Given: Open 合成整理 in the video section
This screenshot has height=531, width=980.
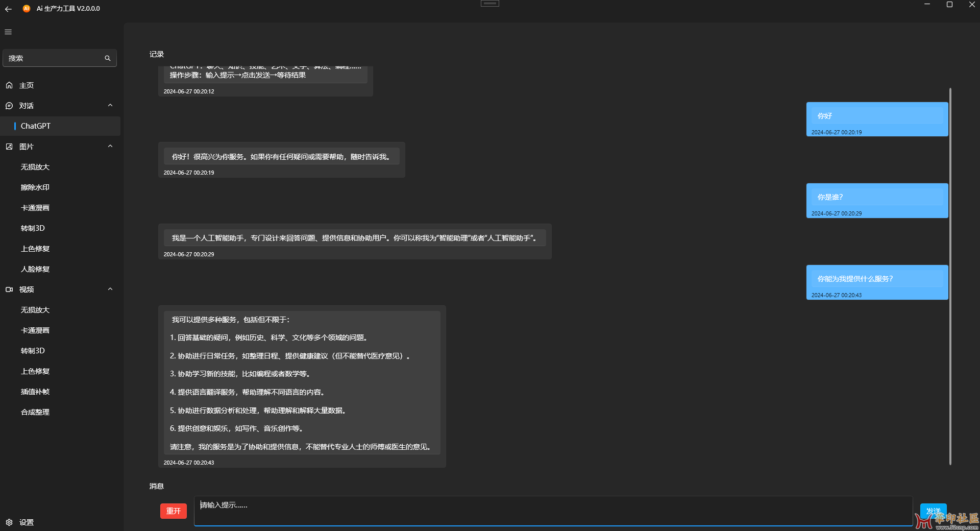Looking at the screenshot, I should coord(35,412).
